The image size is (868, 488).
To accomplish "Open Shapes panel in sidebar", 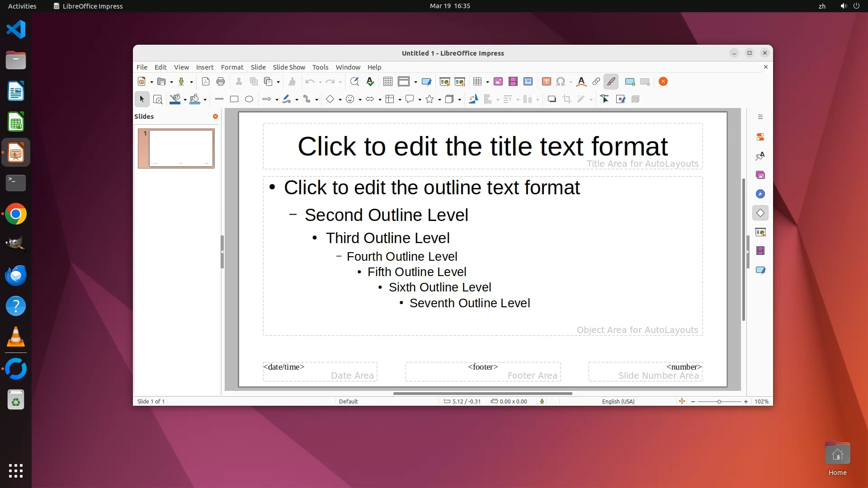I will coord(760,213).
